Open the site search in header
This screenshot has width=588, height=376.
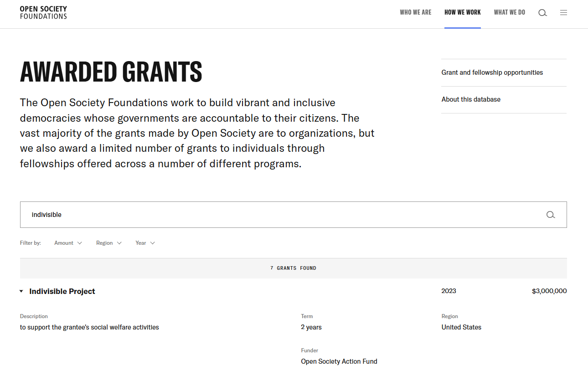point(542,13)
